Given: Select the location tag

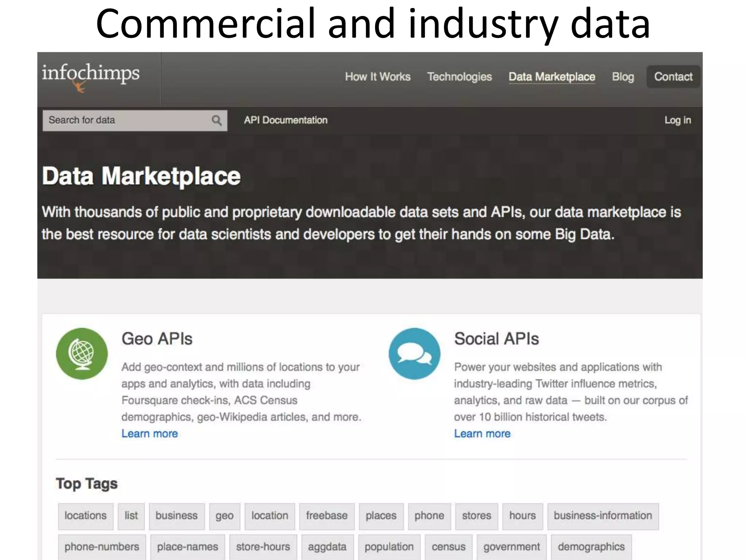Looking at the screenshot, I should [x=270, y=516].
